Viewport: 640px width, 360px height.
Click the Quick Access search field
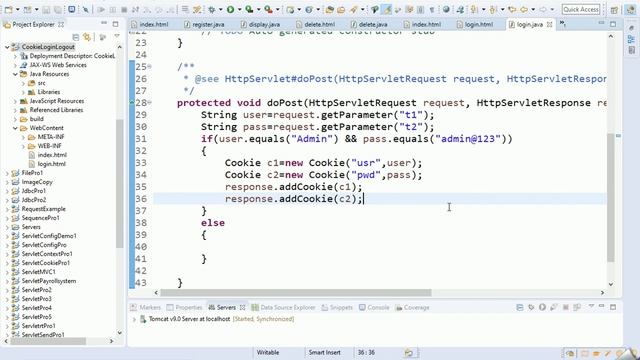pyautogui.click(x=581, y=9)
